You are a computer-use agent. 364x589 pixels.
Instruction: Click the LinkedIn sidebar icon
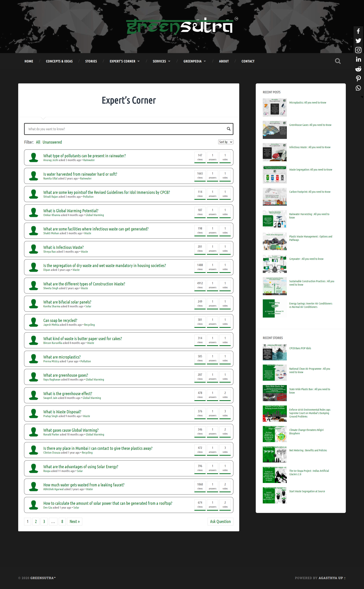pos(358,60)
